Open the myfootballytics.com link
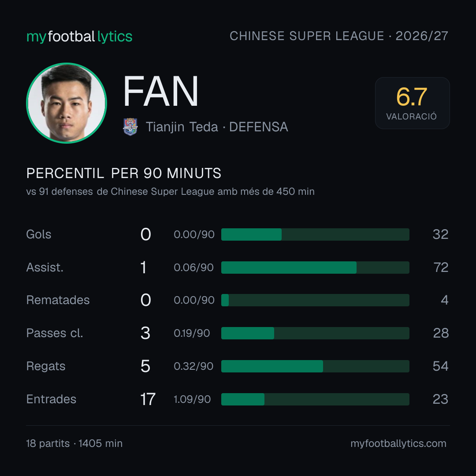This screenshot has width=476, height=476. pos(398,443)
